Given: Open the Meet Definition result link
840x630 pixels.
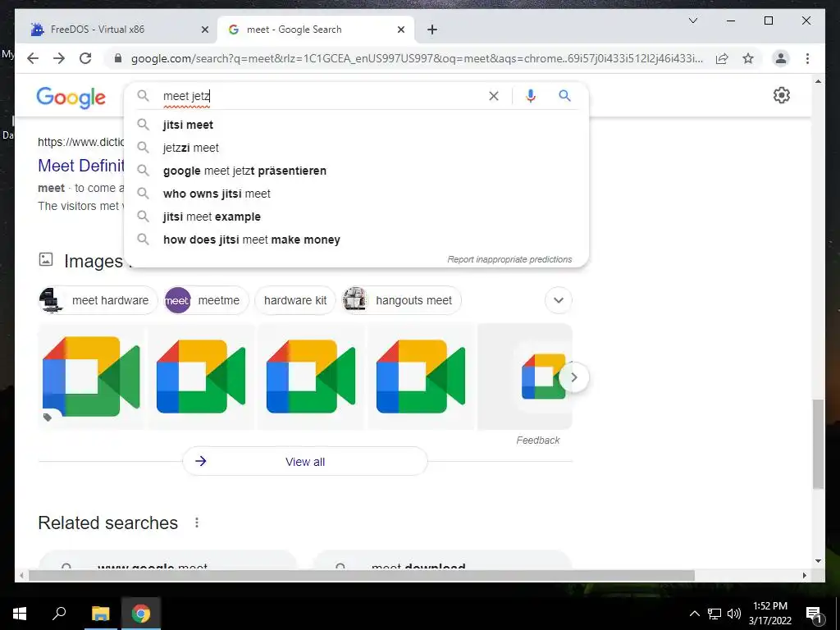Looking at the screenshot, I should 81,166.
